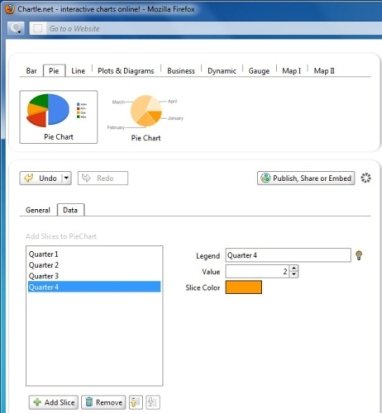Increase the Value with up arrow
382x413 pixels.
pos(294,268)
